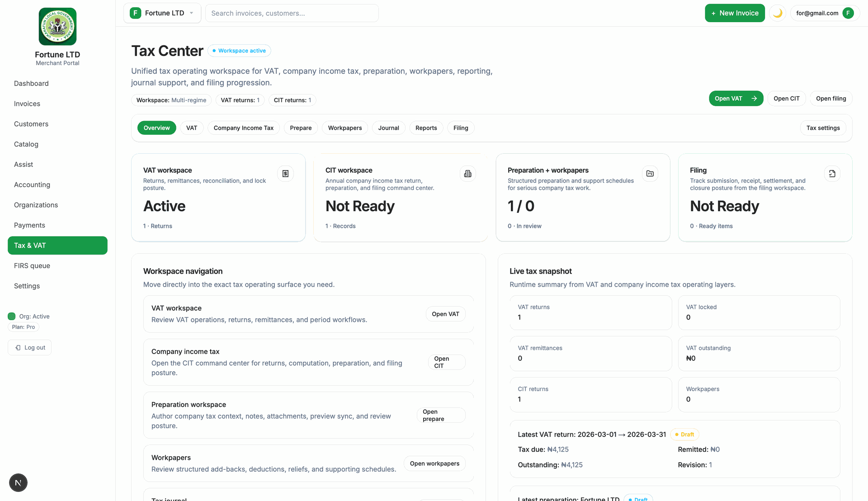Click the Preparation + workpapers overview card
This screenshot has height=501, width=868.
click(583, 198)
